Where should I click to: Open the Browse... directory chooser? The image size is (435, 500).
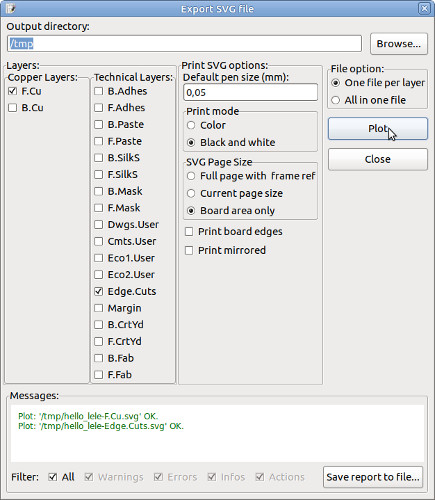399,44
